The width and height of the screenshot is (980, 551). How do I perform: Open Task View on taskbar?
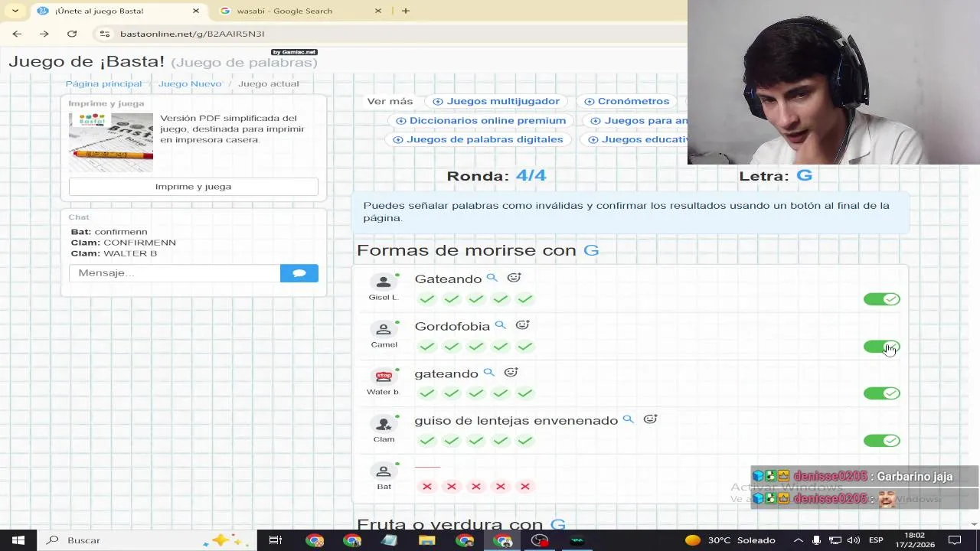[x=276, y=540]
